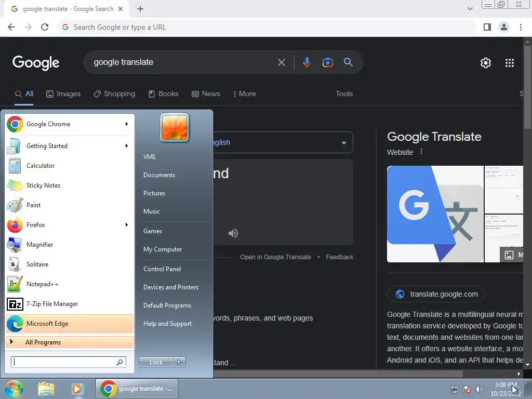Click the user account picture in the Start menu
532x399 pixels.
click(175, 128)
